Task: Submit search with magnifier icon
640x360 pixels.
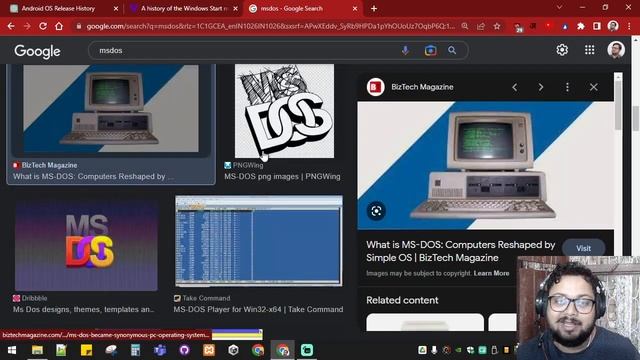Action: [452, 50]
